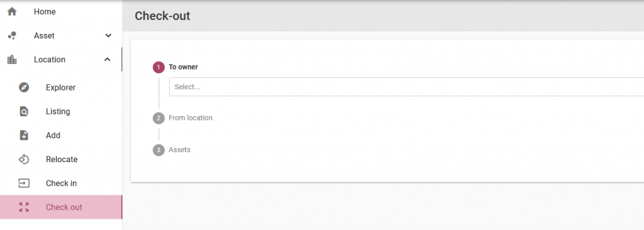Click the Location building icon

coord(12,60)
